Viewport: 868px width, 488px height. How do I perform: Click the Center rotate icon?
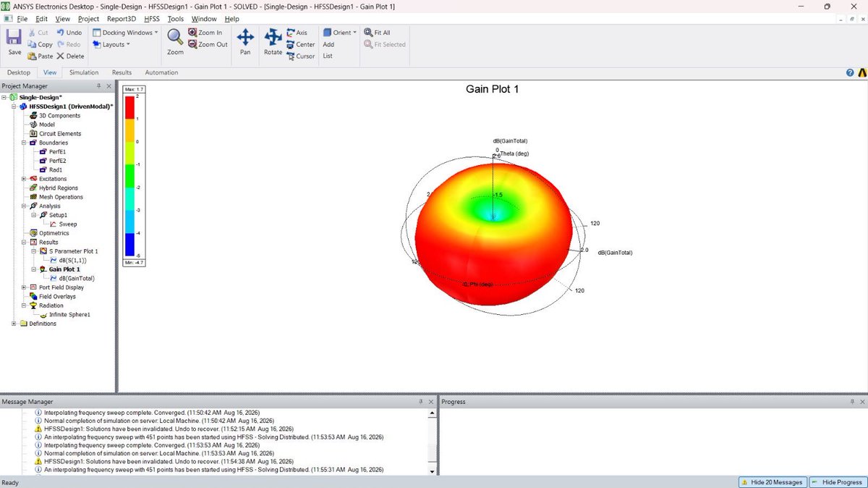[291, 44]
